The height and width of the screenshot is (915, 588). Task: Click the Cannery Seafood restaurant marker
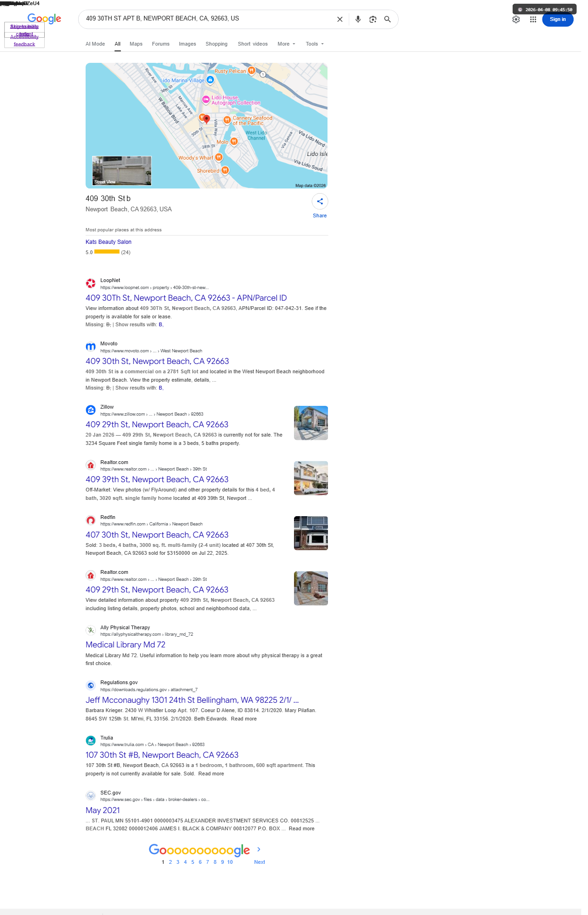(x=227, y=120)
